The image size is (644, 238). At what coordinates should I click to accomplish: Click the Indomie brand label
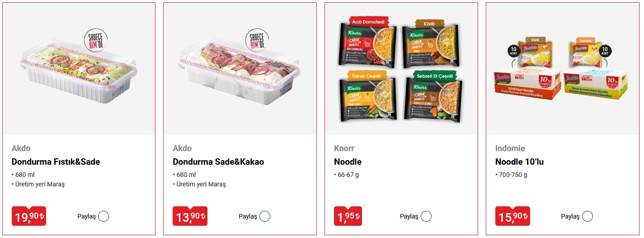510,148
